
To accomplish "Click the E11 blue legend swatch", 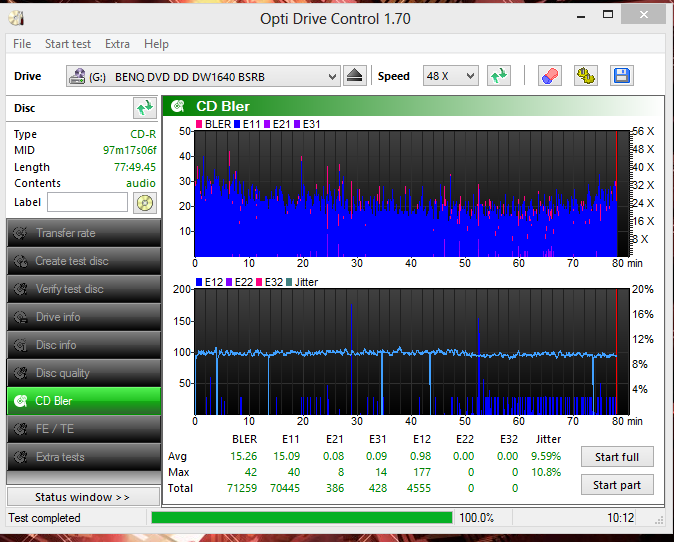I will pyautogui.click(x=237, y=124).
